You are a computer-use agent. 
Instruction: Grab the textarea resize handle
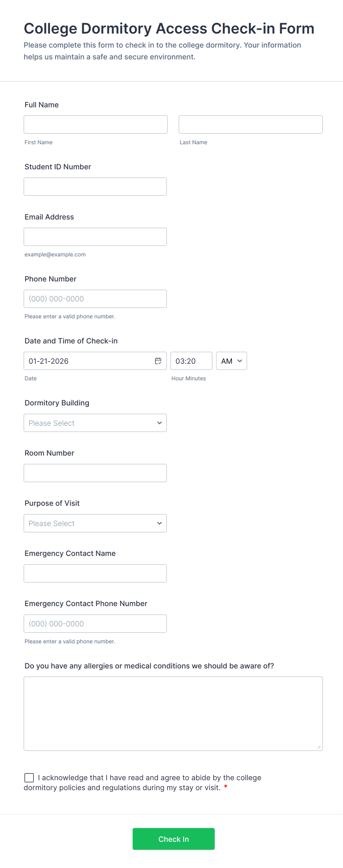coord(319,747)
